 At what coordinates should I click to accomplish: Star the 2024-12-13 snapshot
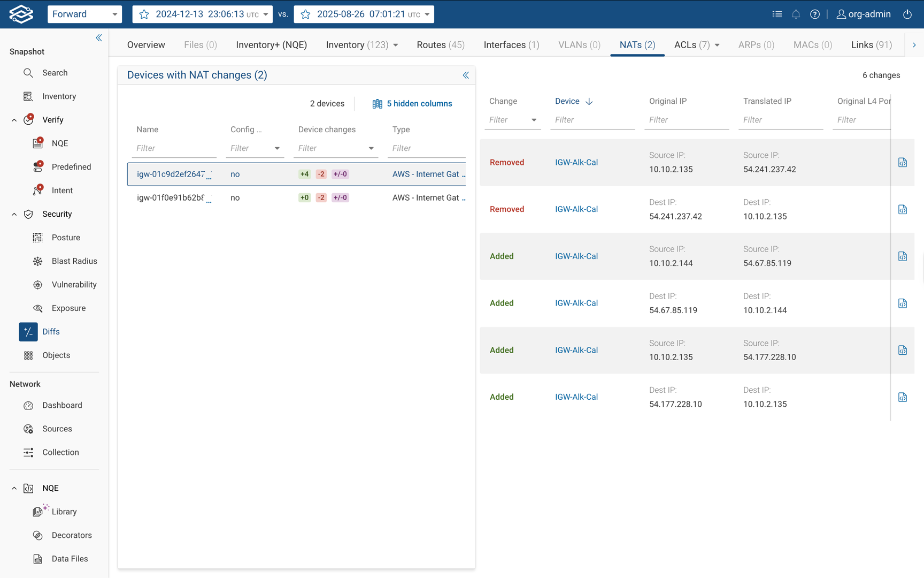(x=144, y=14)
